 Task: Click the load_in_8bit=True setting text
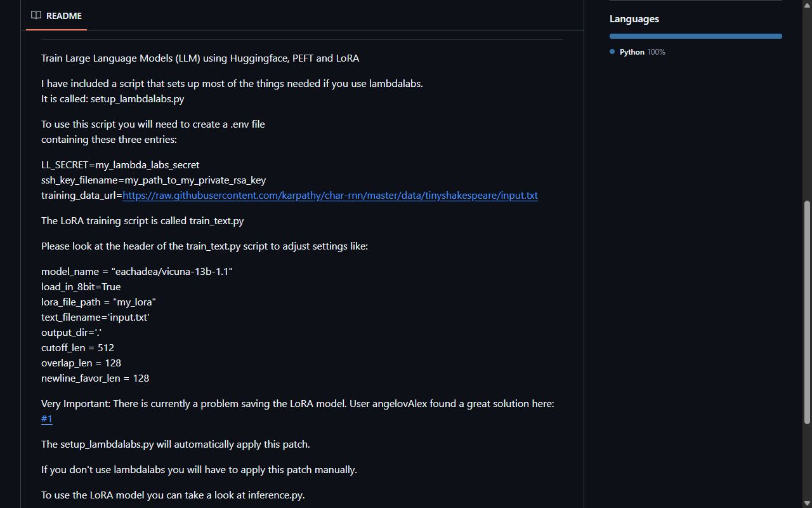(81, 286)
